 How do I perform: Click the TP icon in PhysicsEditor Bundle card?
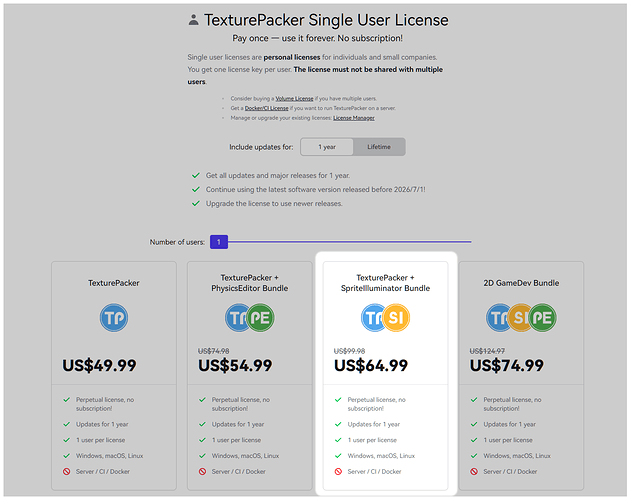(238, 318)
